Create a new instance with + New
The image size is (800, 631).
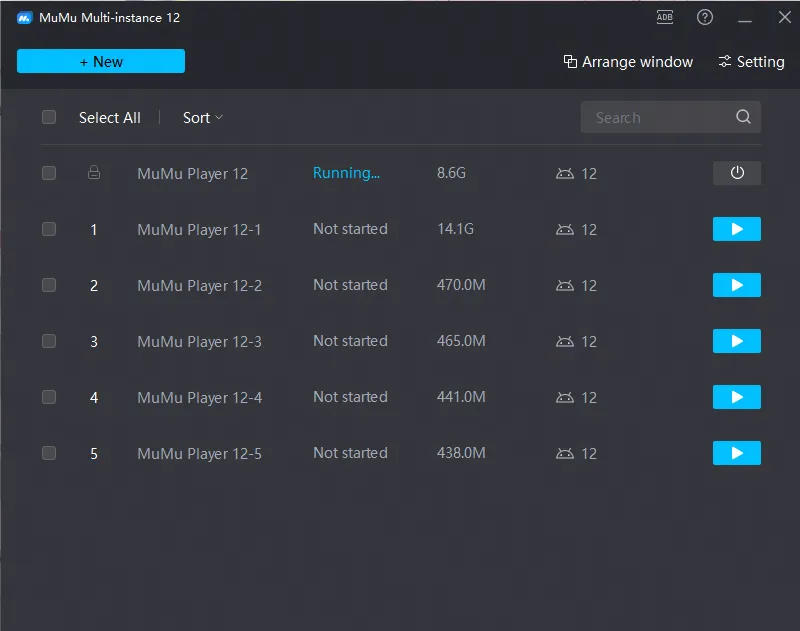click(x=101, y=61)
